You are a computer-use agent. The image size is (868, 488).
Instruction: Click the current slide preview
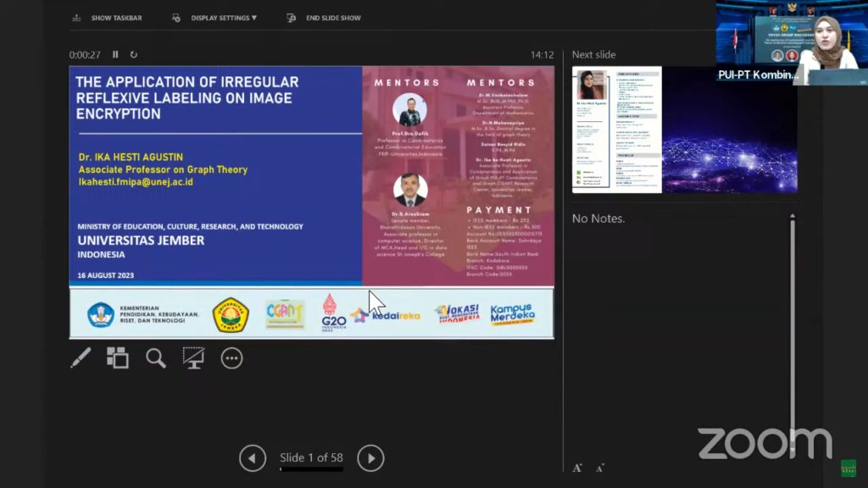tap(311, 202)
